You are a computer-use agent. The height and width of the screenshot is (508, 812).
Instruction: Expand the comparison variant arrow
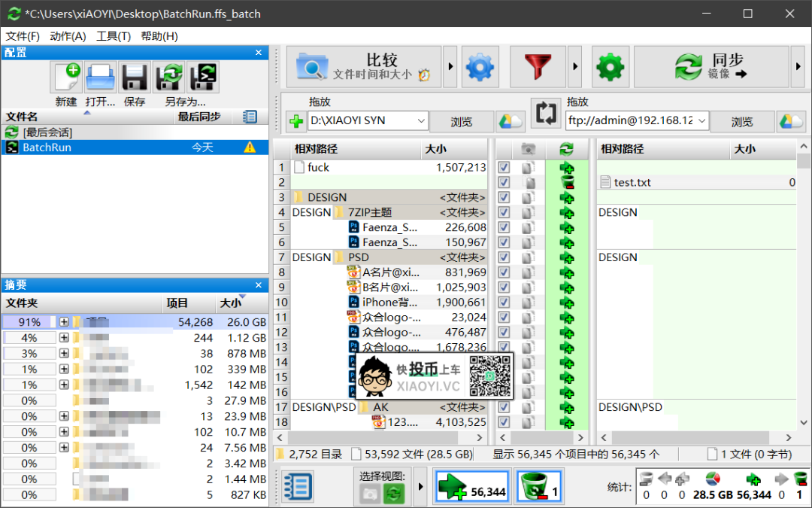pyautogui.click(x=450, y=67)
